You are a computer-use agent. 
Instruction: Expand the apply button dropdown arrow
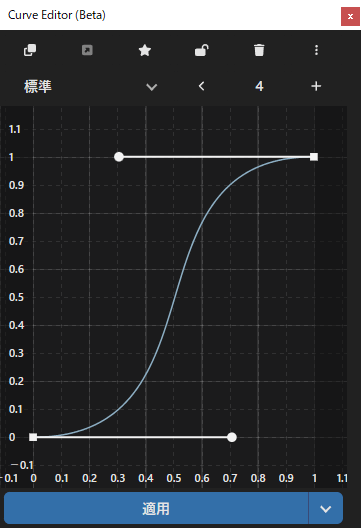(326, 508)
